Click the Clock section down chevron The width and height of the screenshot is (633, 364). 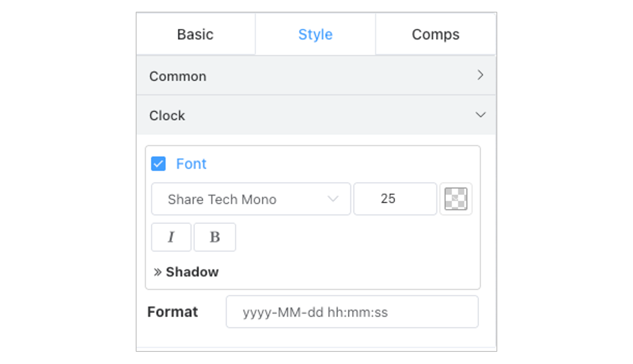click(480, 115)
